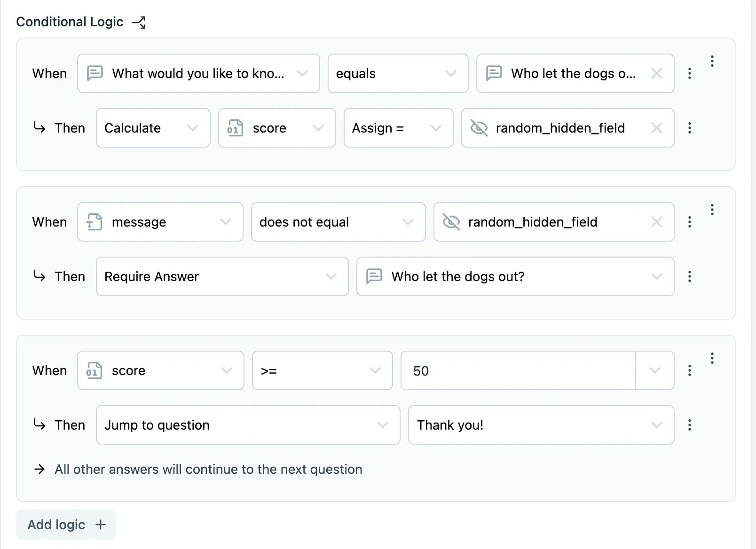Expand the Calculate action dropdown
This screenshot has width=756, height=549.
pos(153,128)
